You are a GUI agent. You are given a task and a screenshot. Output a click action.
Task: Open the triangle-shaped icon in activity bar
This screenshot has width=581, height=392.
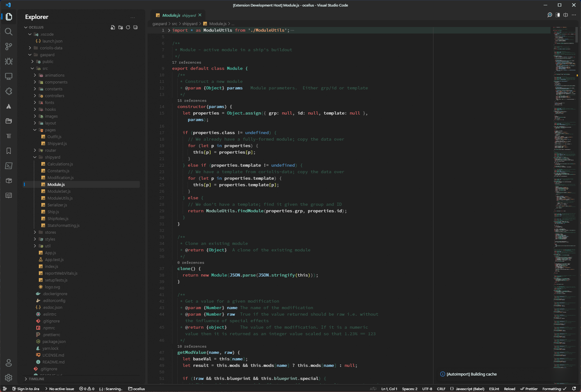[x=9, y=106]
